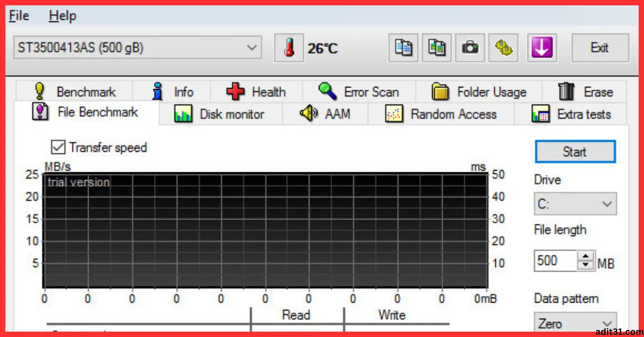The image size is (644, 337).
Task: Click the Write column header
Action: [392, 315]
